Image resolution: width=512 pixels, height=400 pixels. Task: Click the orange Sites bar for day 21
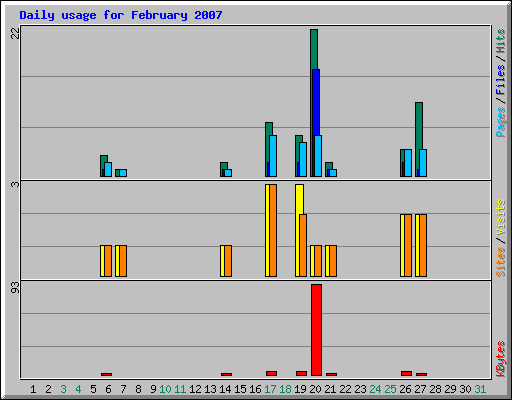pos(333,261)
